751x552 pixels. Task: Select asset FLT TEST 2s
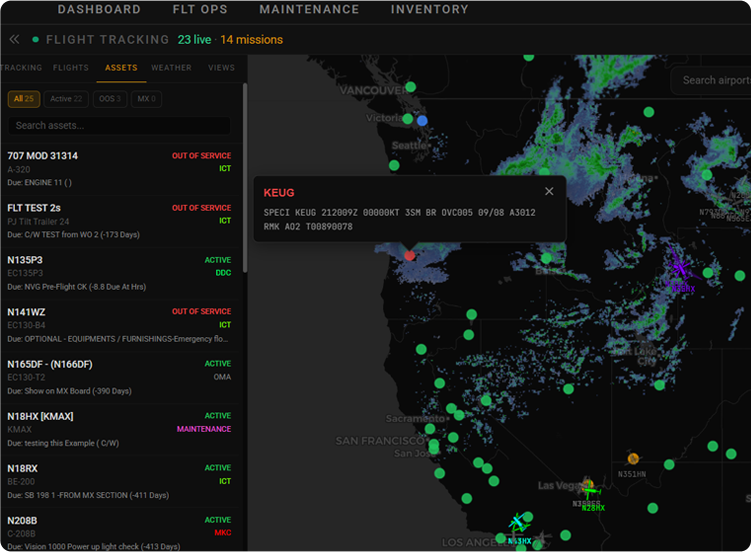[119, 221]
